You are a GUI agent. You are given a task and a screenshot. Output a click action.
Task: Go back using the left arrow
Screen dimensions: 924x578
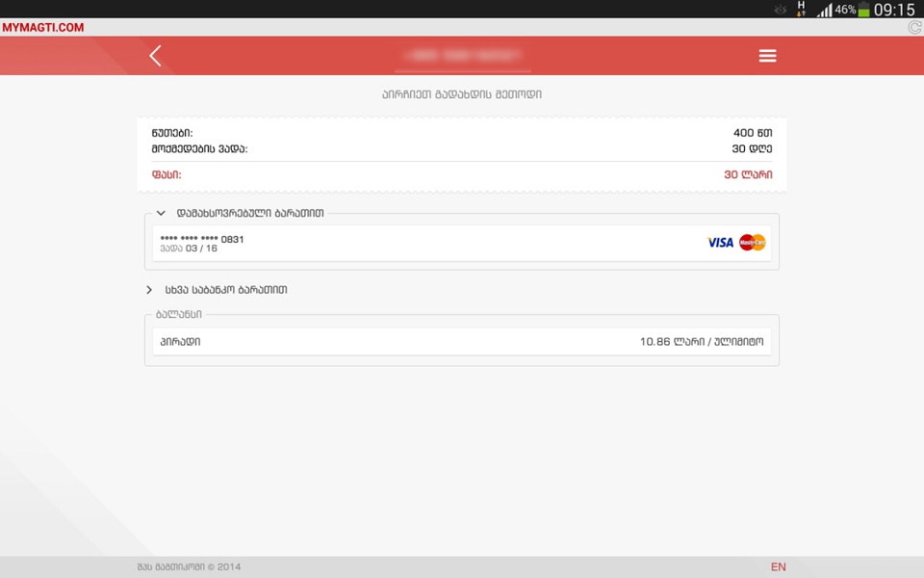click(155, 56)
